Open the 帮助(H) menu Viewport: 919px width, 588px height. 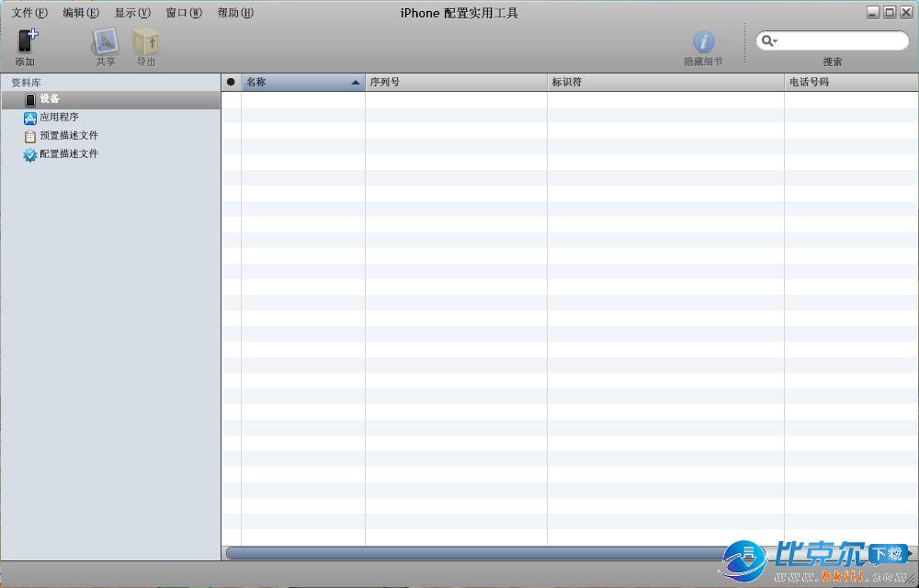pos(235,13)
